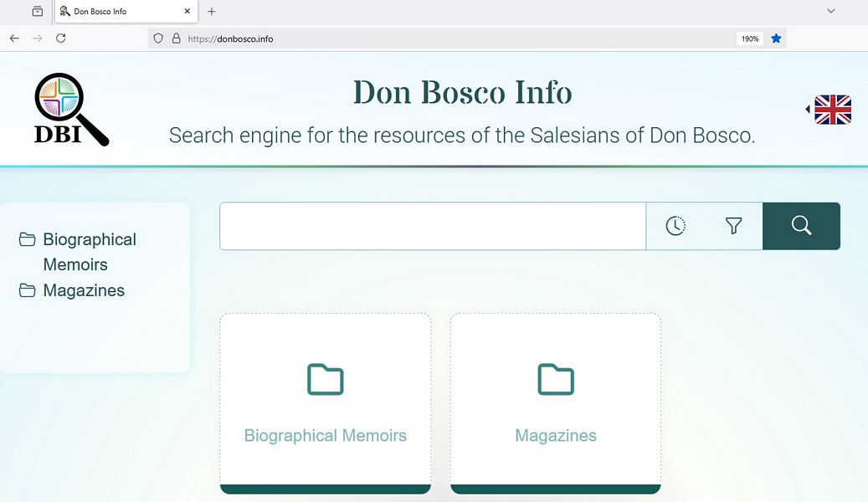Click the Don Bosco Info page title
The image size is (868, 502).
[462, 92]
